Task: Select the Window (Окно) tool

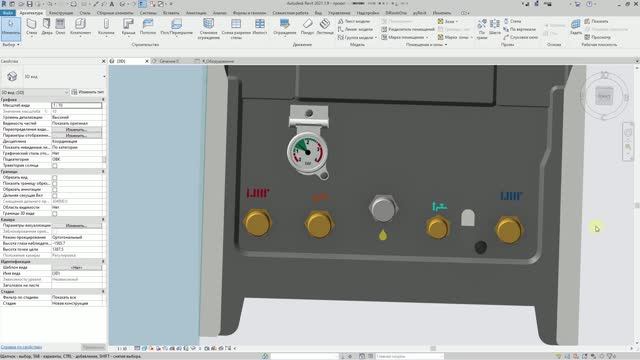Action: tap(60, 27)
